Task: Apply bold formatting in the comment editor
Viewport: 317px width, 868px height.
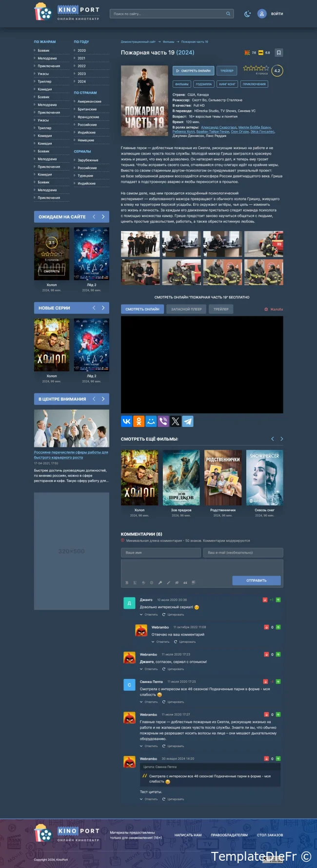Action: coord(127,582)
